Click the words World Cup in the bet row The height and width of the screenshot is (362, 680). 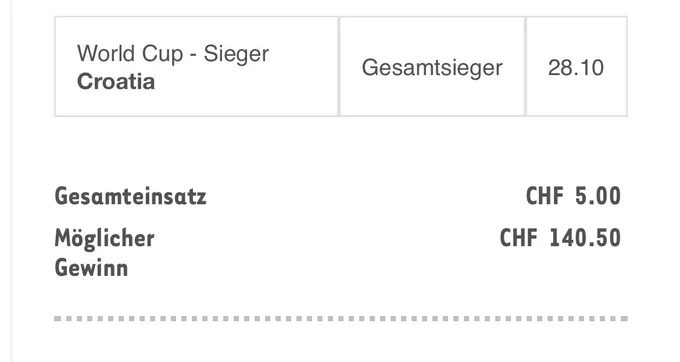click(x=130, y=54)
